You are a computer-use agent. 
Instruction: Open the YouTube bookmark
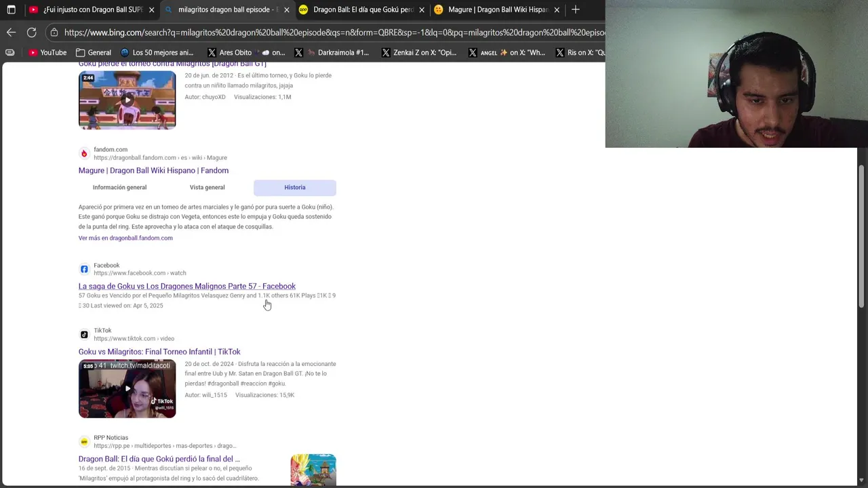tap(47, 52)
